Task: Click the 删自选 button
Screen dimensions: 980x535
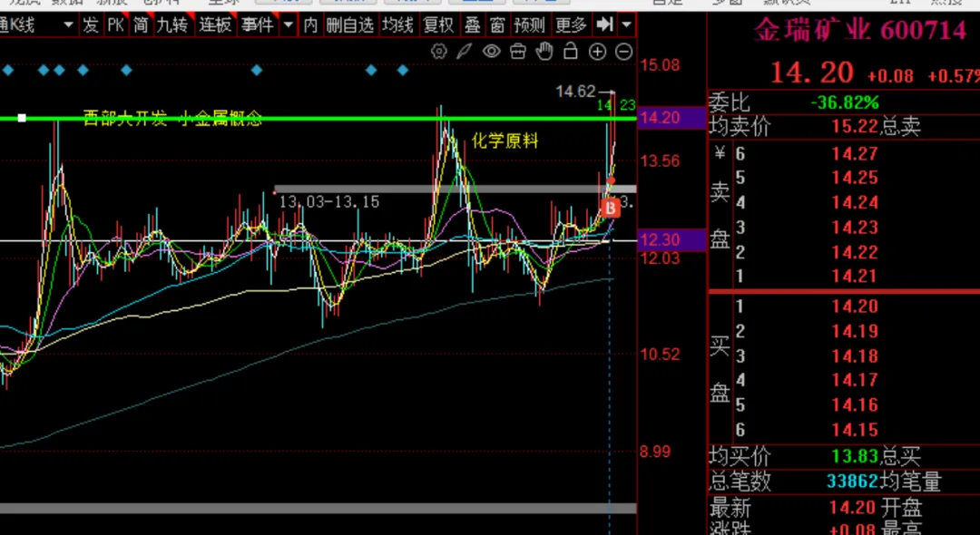Action: tap(350, 24)
